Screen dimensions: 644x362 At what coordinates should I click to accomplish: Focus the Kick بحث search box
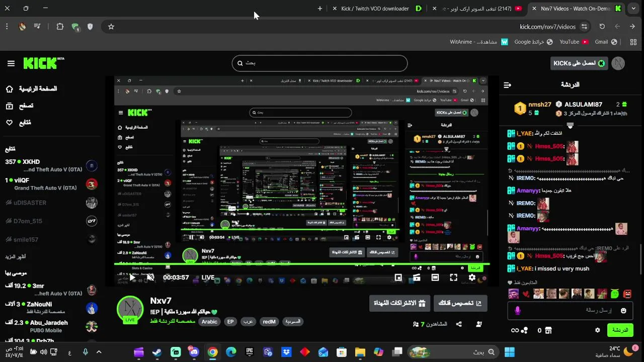click(319, 63)
